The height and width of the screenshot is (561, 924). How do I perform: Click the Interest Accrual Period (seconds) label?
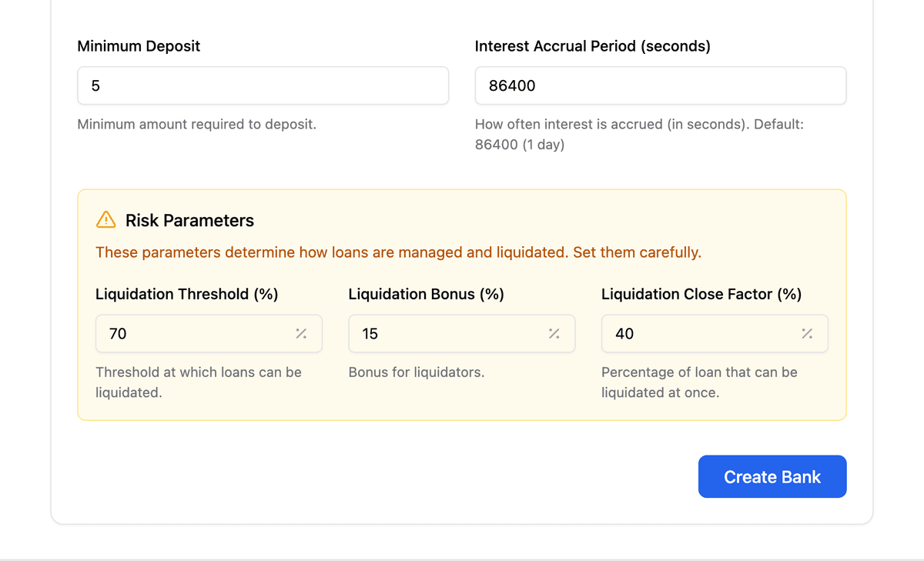[592, 46]
